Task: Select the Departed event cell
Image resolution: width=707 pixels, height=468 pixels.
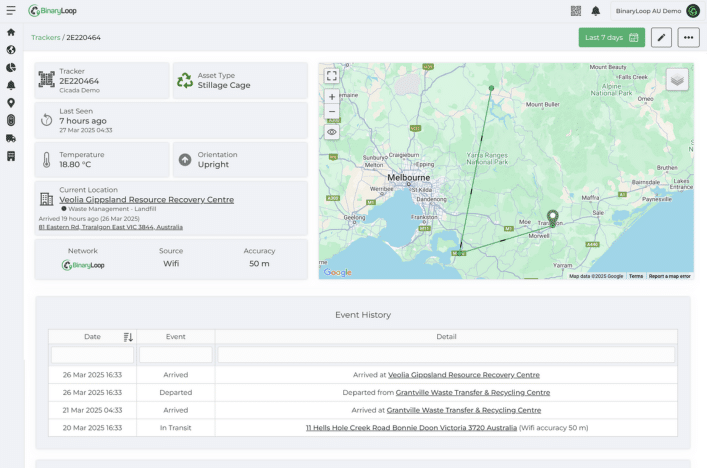Action: tap(175, 392)
